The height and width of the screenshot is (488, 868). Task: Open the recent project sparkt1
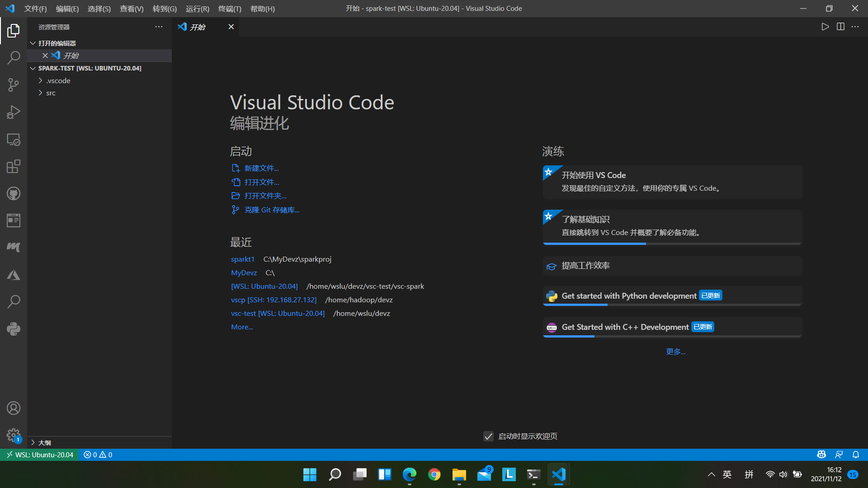pyautogui.click(x=242, y=259)
